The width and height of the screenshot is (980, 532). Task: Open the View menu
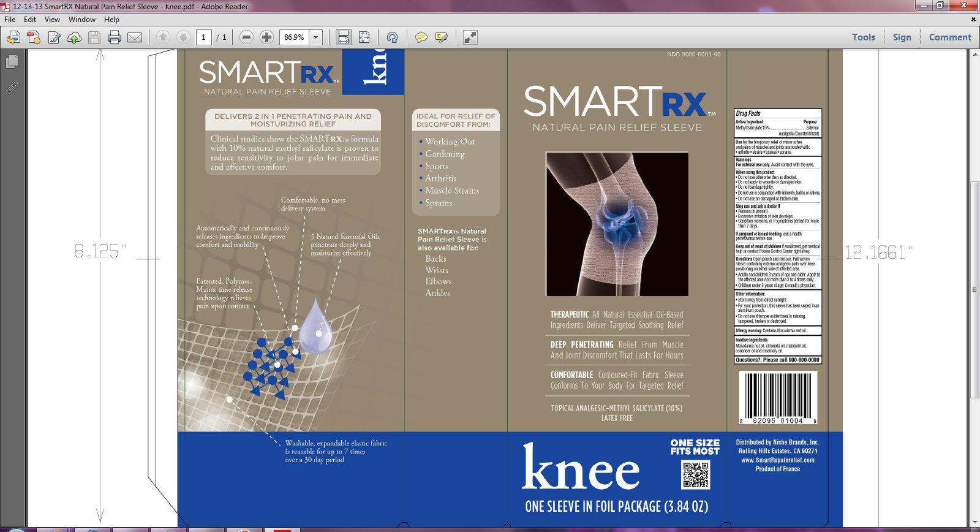[x=52, y=20]
